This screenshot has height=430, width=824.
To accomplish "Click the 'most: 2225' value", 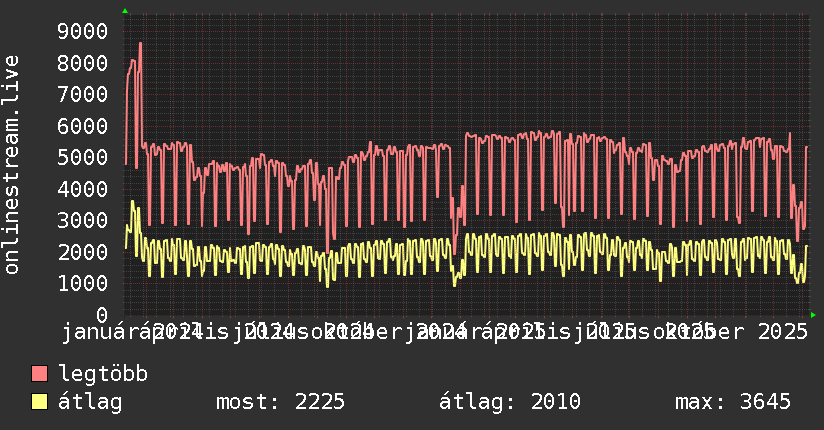I will (x=280, y=402).
